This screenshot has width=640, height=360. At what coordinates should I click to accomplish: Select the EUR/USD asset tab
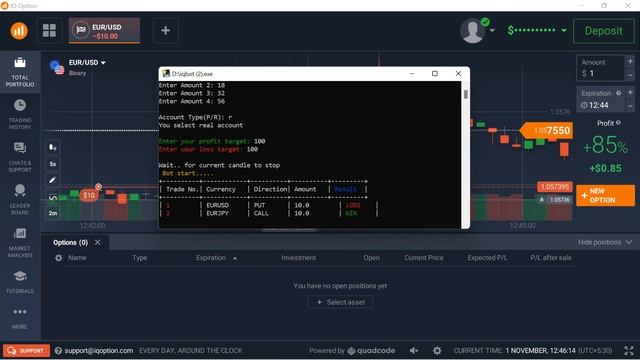tap(104, 31)
